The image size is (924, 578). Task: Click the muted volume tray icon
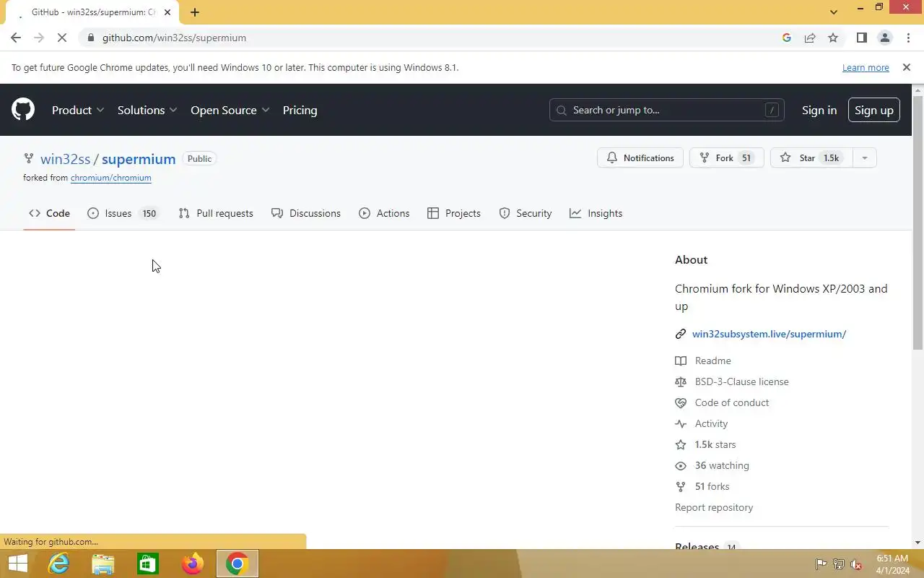point(856,564)
